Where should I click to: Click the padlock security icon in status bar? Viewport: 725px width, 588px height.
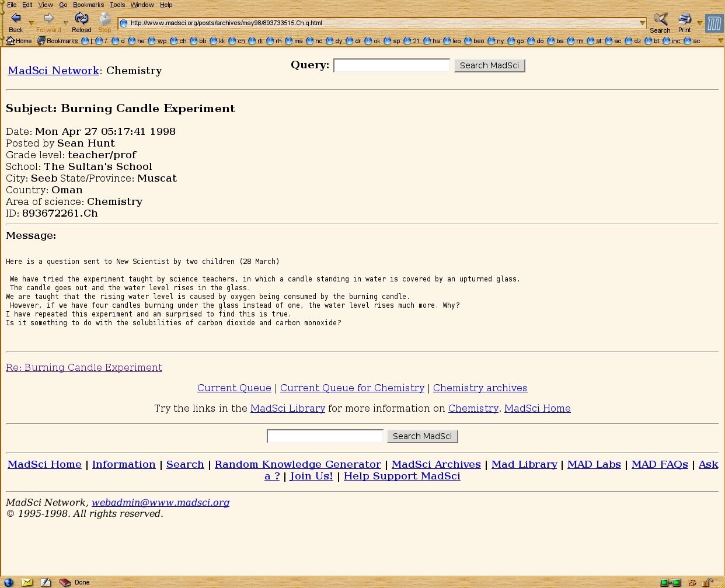pos(707,582)
